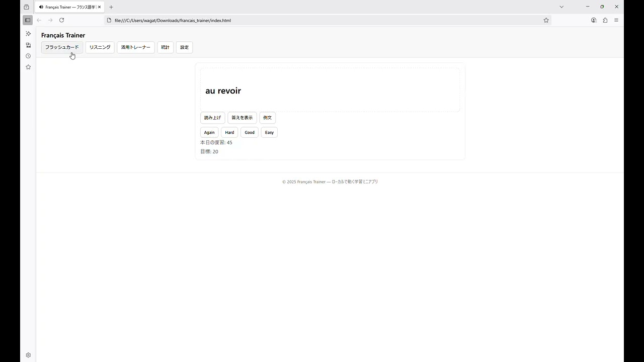
Task: Open the browser hamburger menu
Action: point(616,20)
